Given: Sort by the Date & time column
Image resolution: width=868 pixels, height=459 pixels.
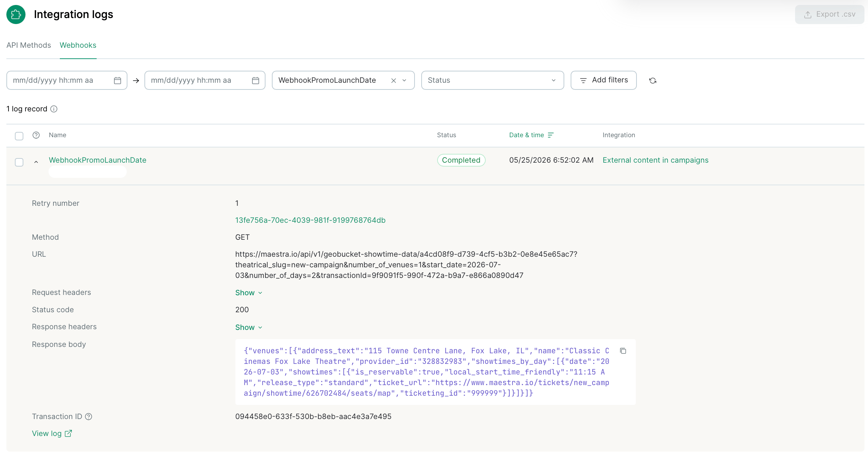Looking at the screenshot, I should click(531, 135).
